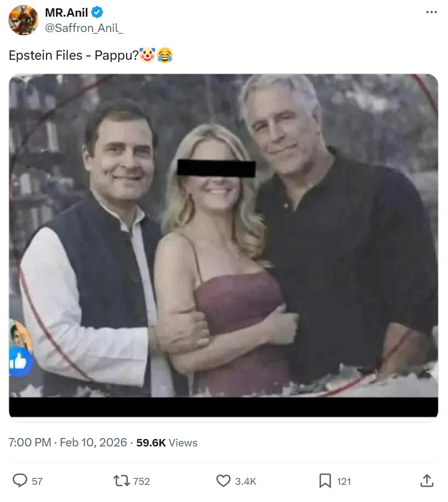Click the 57 replies count
448x502 pixels.
[37, 482]
